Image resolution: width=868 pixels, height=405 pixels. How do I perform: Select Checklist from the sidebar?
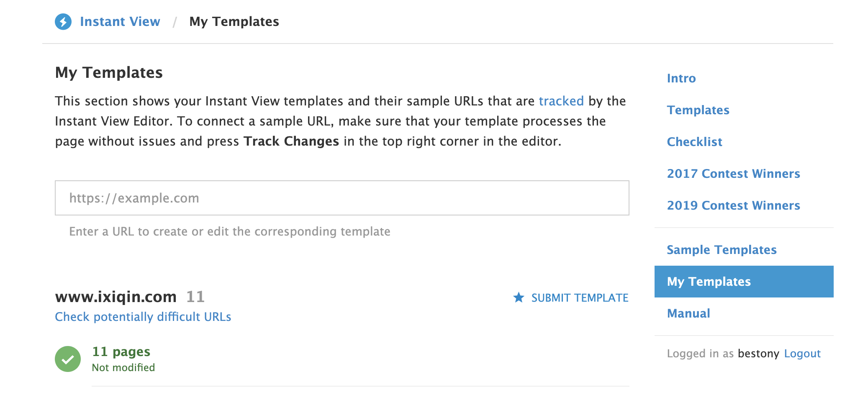point(694,142)
